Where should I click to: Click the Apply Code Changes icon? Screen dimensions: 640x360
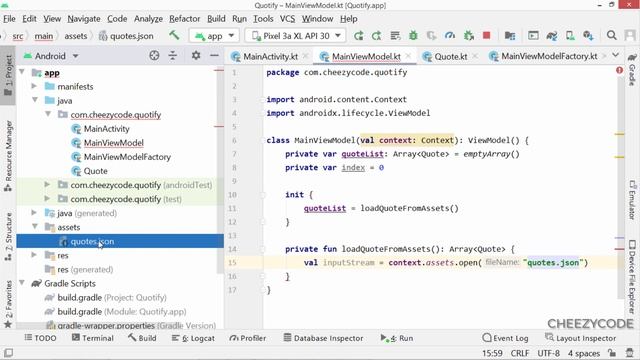point(395,36)
